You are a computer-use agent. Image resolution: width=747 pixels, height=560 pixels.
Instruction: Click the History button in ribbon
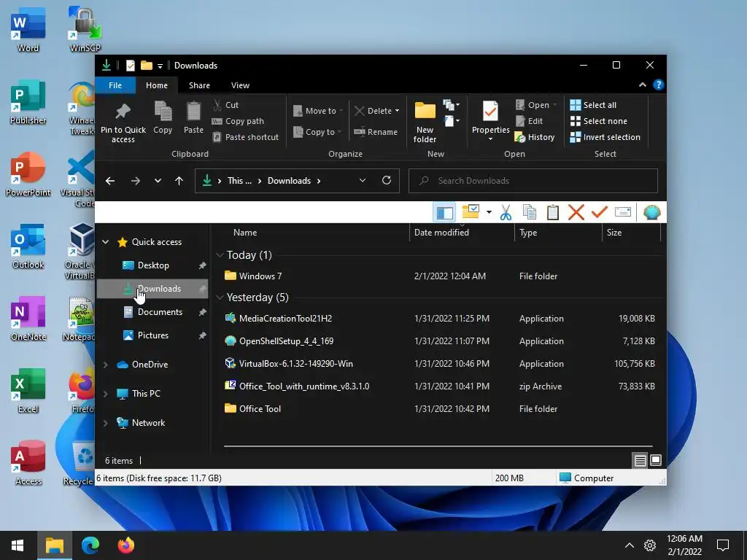tap(535, 137)
